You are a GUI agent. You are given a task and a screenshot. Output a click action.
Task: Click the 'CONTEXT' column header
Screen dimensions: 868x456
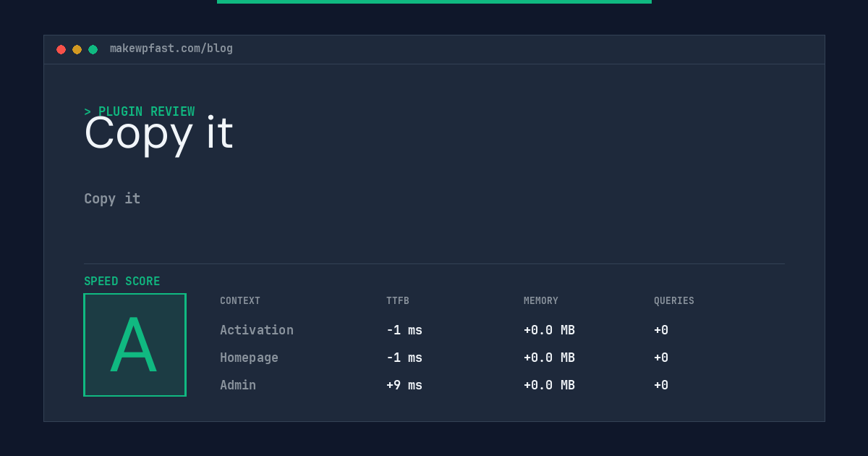point(240,301)
